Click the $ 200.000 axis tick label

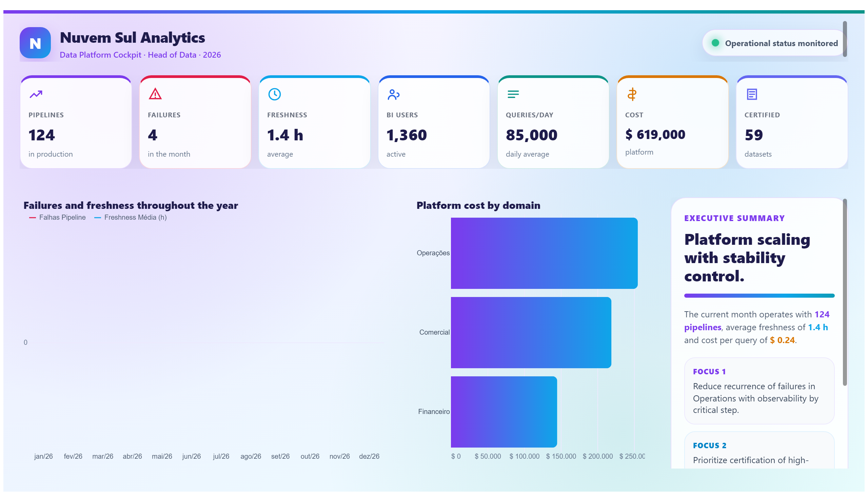[598, 456]
